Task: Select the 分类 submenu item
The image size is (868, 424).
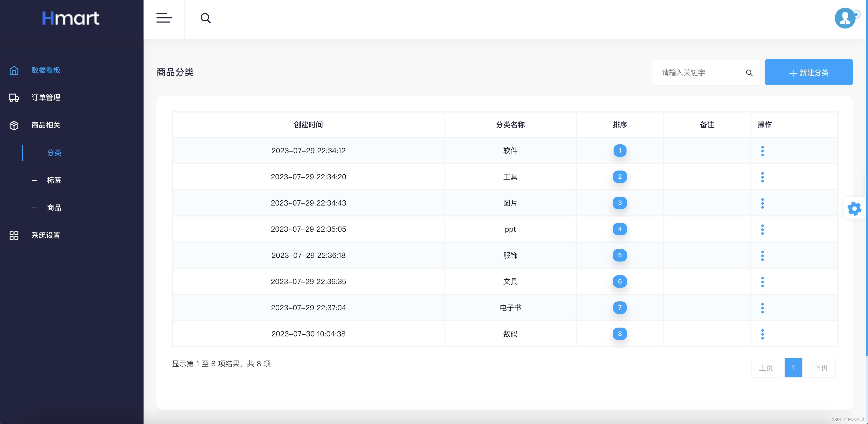Action: coord(54,153)
